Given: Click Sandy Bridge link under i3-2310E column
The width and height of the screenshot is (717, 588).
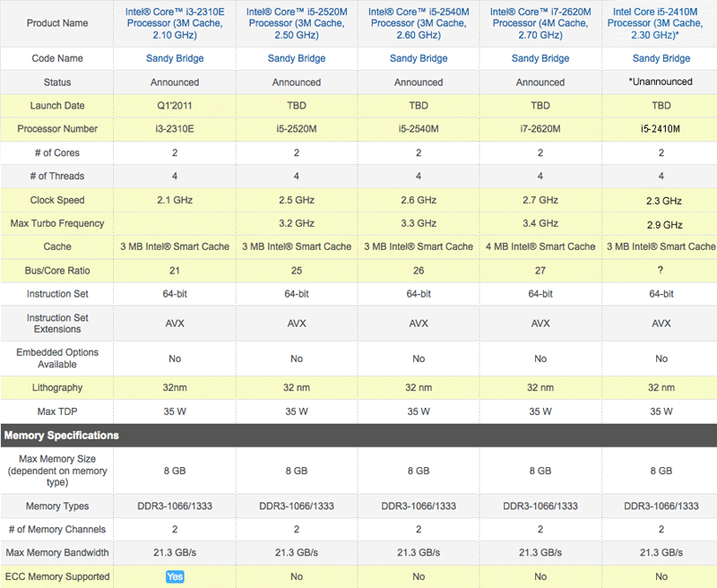Looking at the screenshot, I should coord(175,58).
